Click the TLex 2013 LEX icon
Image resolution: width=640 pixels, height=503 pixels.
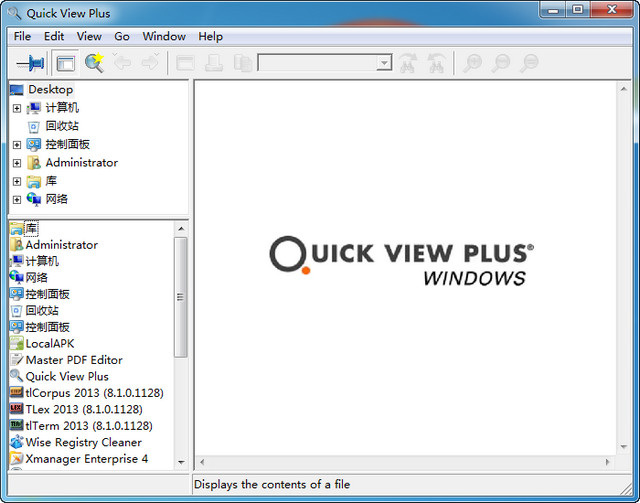pyautogui.click(x=17, y=409)
